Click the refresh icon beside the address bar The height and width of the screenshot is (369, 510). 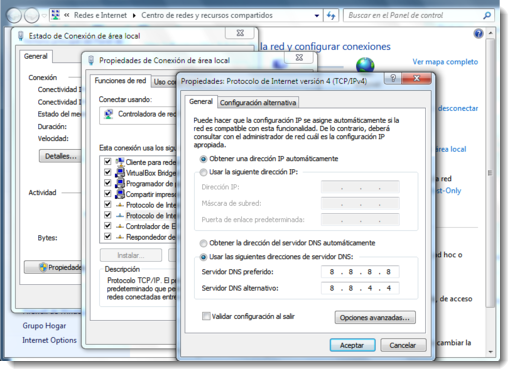coord(331,15)
